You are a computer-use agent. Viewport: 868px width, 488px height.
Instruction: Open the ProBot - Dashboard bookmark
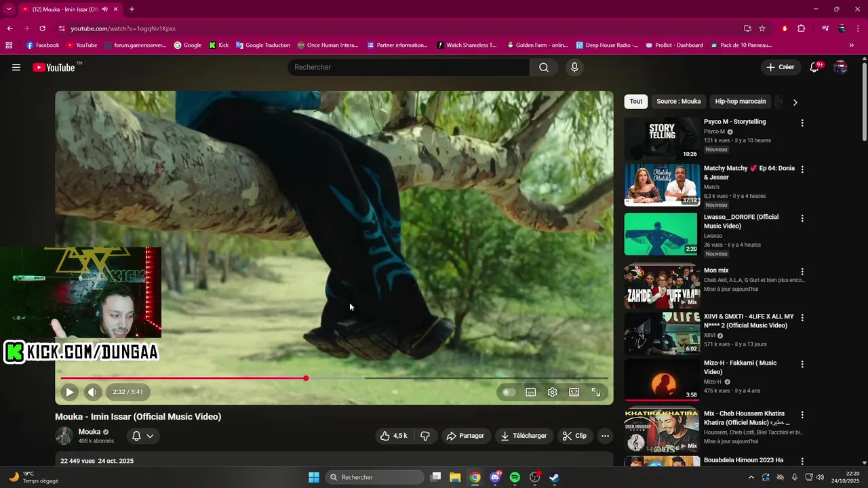pos(674,45)
